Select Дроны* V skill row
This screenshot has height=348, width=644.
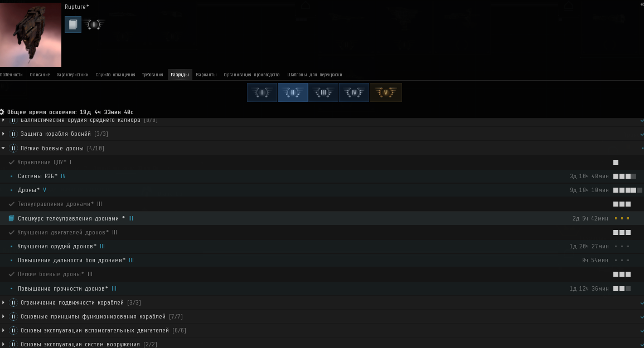(322, 190)
